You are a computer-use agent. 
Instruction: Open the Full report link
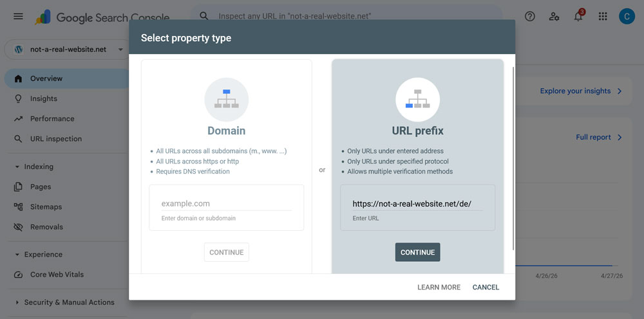click(x=594, y=138)
